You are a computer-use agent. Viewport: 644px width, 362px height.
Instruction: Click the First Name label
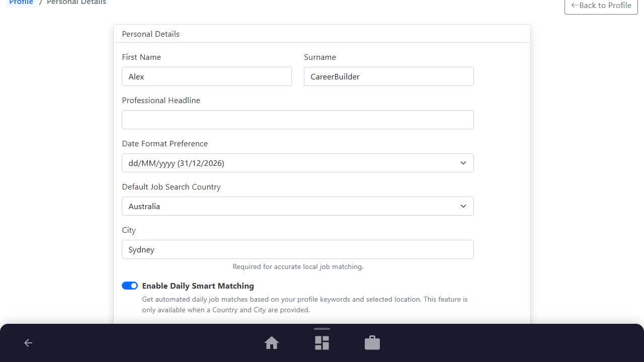[x=141, y=57]
